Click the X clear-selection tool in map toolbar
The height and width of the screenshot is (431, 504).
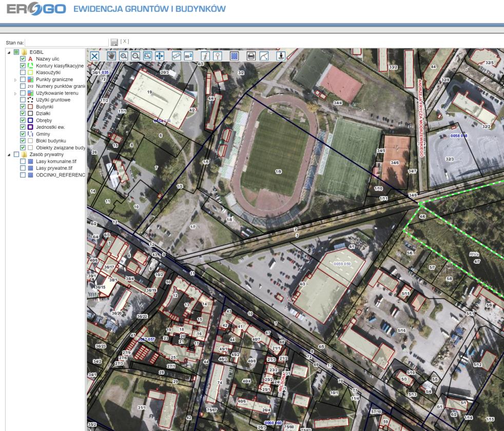94,56
